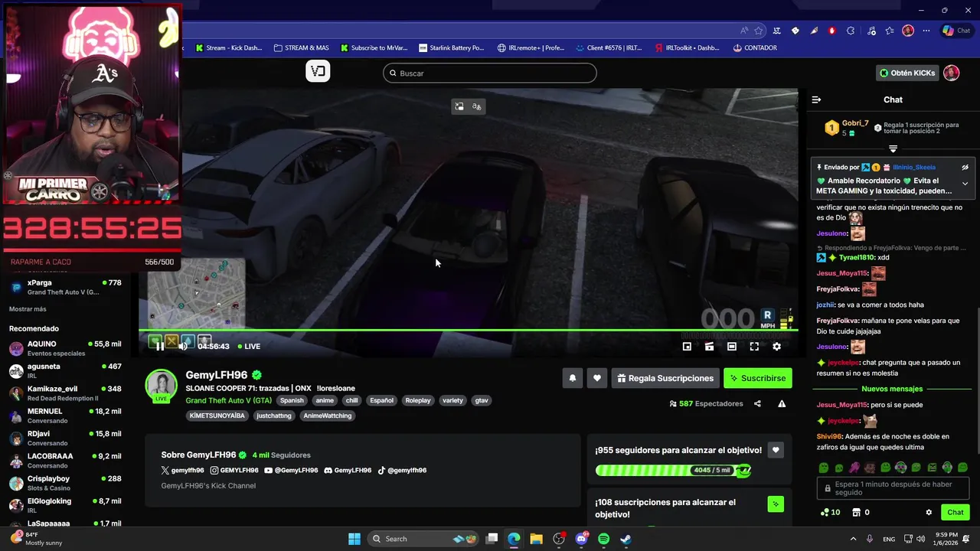Select the AnimeWatching tag
Viewport: 980px width, 551px height.
point(328,416)
